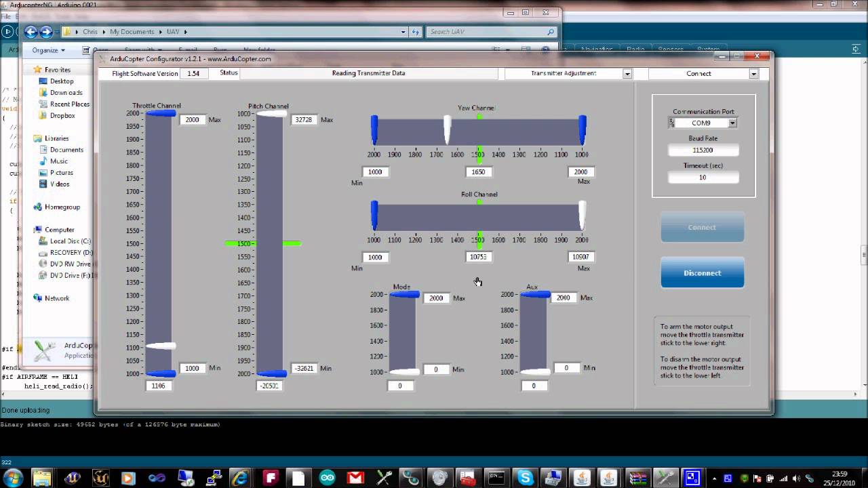Go forward in the Explorer UAV window
Image resolution: width=868 pixels, height=488 pixels.
[x=45, y=31]
